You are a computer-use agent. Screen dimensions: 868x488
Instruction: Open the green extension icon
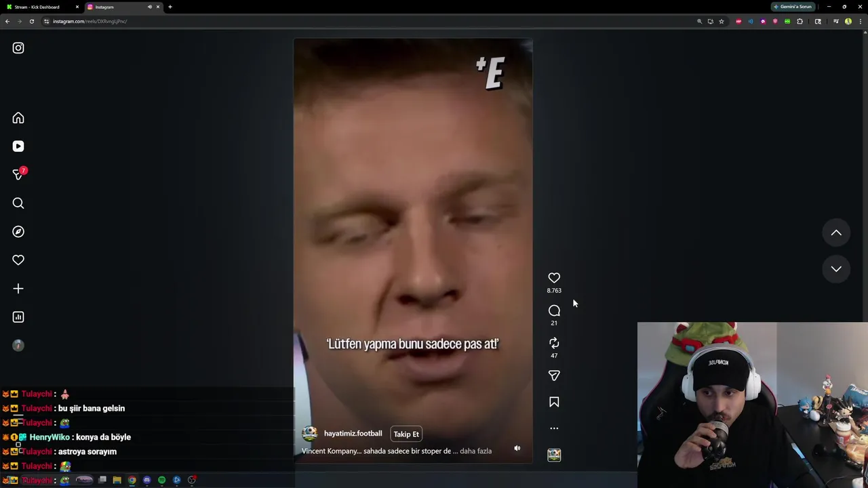tap(787, 21)
